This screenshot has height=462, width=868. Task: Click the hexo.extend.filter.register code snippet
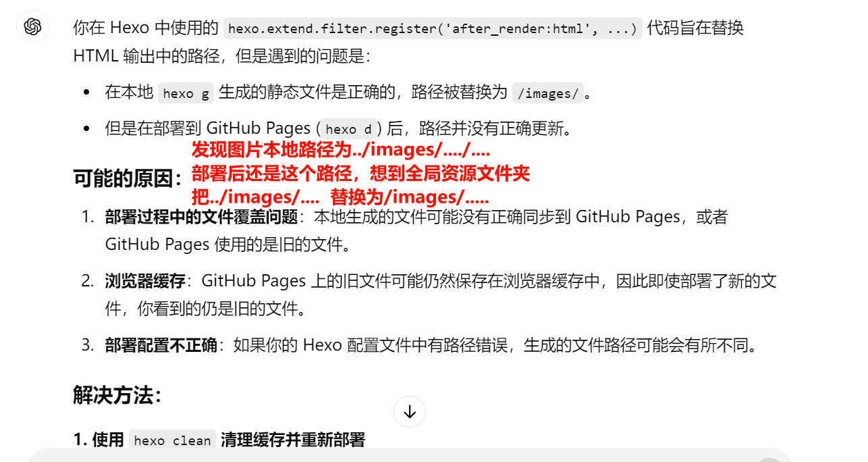point(432,28)
